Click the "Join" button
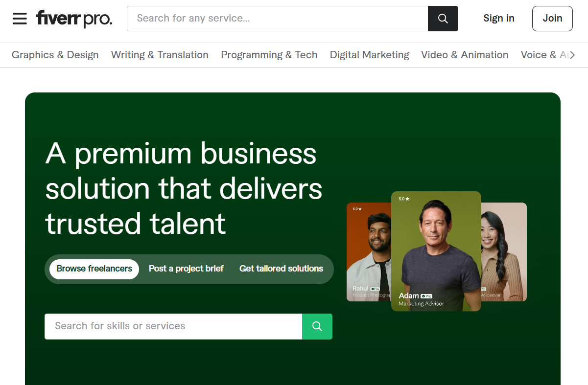Viewport: 588px width, 385px height. [x=552, y=18]
